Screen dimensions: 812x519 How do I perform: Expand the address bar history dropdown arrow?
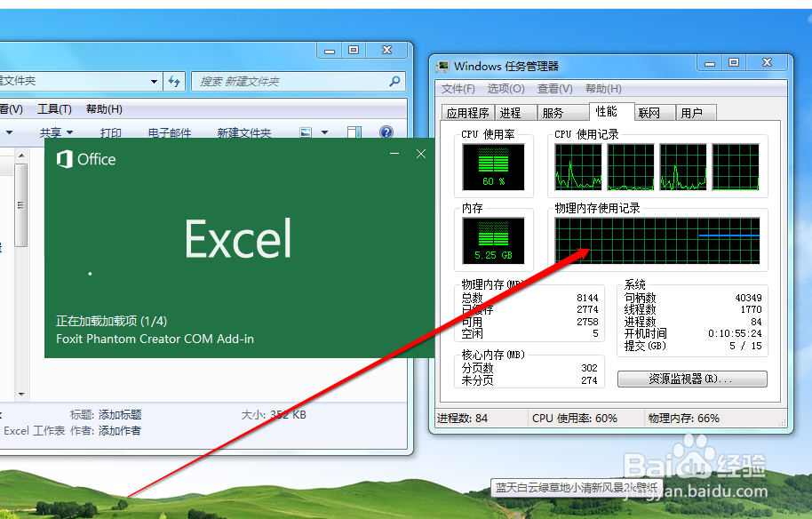click(154, 82)
